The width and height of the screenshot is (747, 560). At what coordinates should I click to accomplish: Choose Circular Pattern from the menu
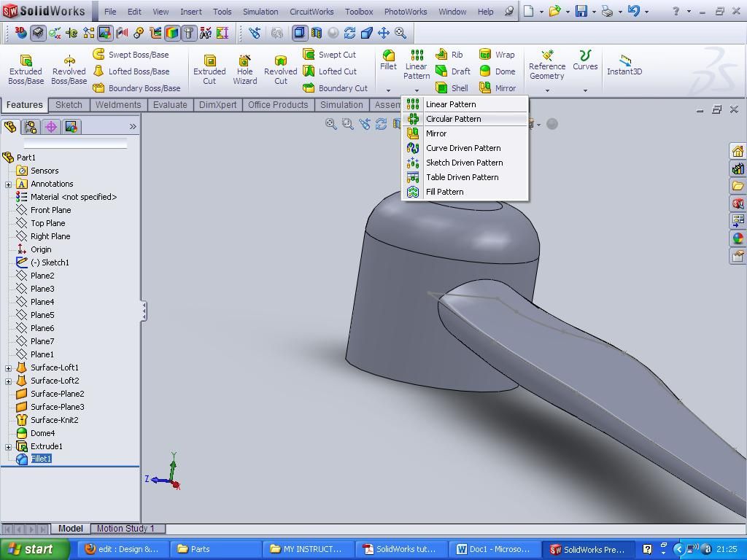click(453, 119)
